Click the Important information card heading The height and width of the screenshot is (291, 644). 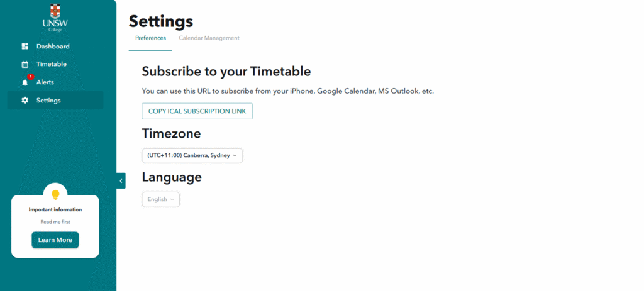(x=55, y=209)
